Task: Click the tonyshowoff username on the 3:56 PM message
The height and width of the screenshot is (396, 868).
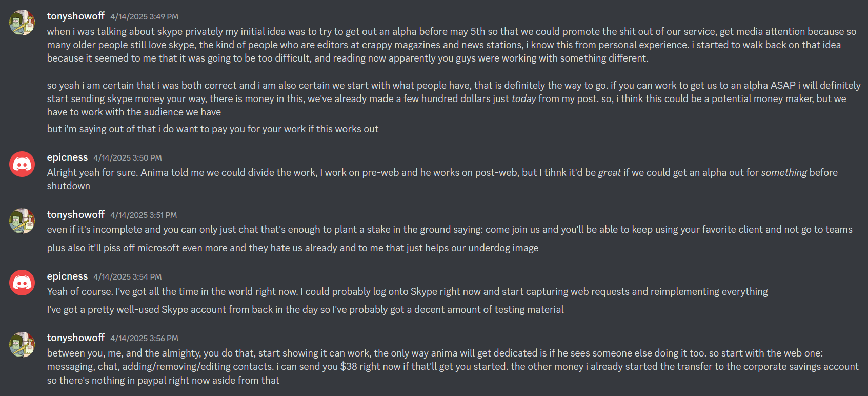Action: [x=76, y=338]
